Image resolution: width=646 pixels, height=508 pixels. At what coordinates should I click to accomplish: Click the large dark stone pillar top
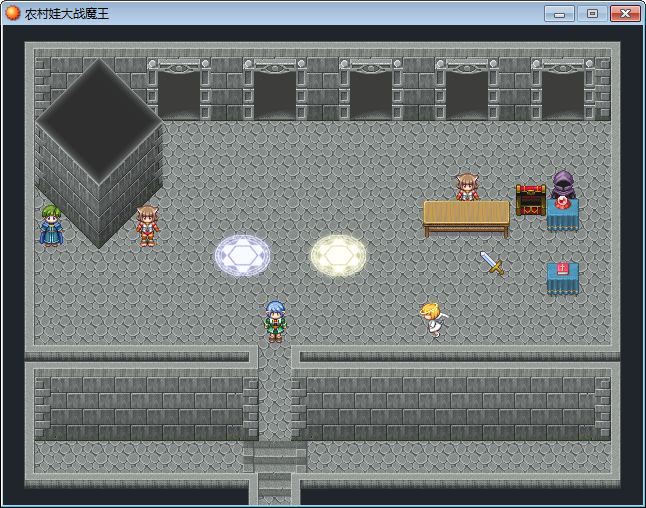tap(99, 121)
